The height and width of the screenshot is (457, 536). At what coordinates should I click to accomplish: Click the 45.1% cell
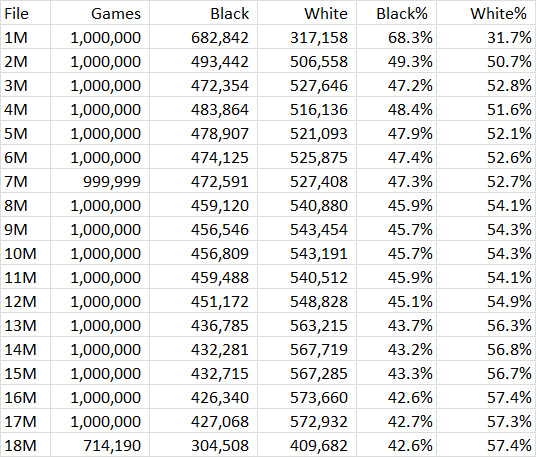pyautogui.click(x=397, y=301)
